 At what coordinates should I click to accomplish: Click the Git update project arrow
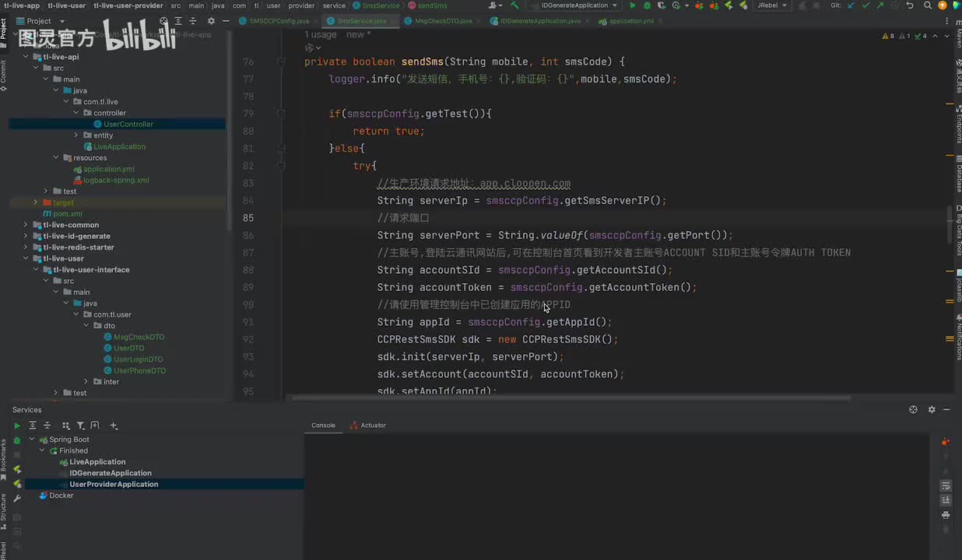coord(851,5)
